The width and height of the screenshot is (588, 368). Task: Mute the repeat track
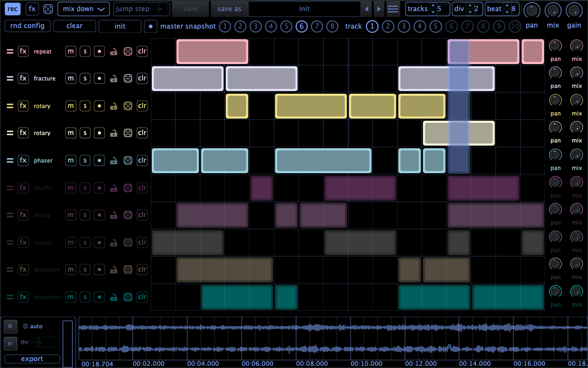tap(71, 51)
